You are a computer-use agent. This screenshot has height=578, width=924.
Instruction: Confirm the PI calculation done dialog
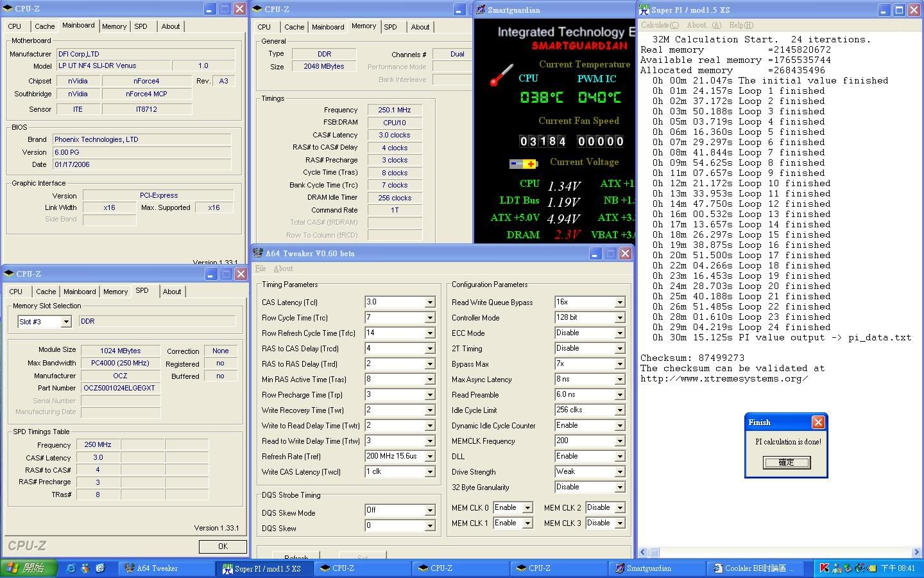pyautogui.click(x=786, y=462)
